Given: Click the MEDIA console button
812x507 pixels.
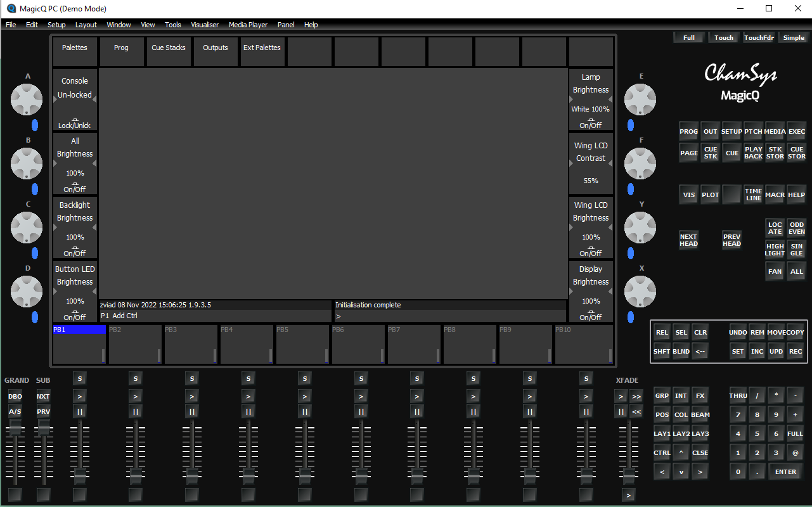Looking at the screenshot, I should 775,132.
